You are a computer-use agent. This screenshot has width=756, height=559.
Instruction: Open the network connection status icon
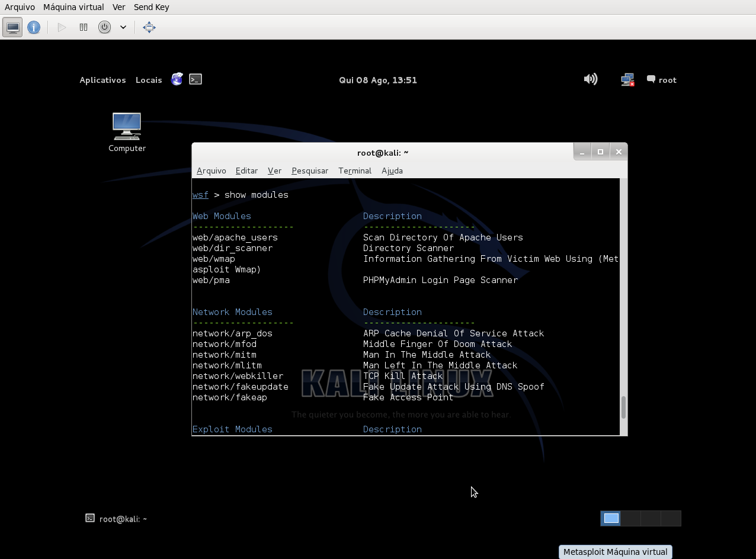tap(627, 79)
